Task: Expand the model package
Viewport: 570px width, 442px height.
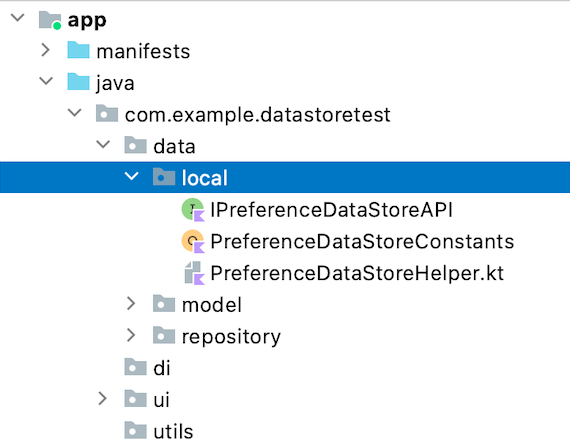Action: [131, 304]
